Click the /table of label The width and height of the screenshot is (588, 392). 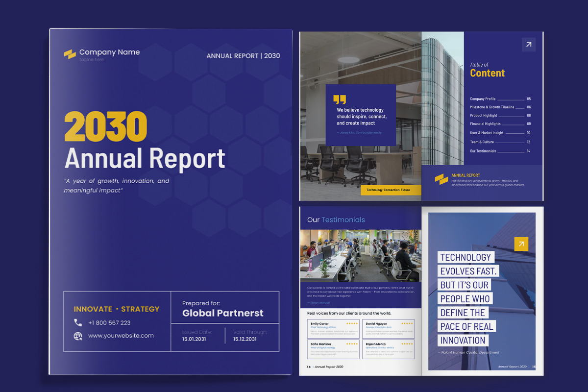(479, 64)
